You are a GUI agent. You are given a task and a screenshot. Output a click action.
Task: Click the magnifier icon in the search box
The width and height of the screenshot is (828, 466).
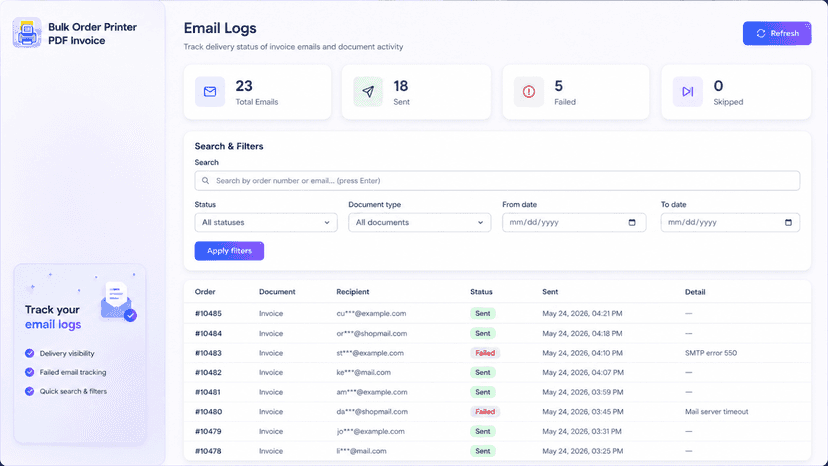205,181
